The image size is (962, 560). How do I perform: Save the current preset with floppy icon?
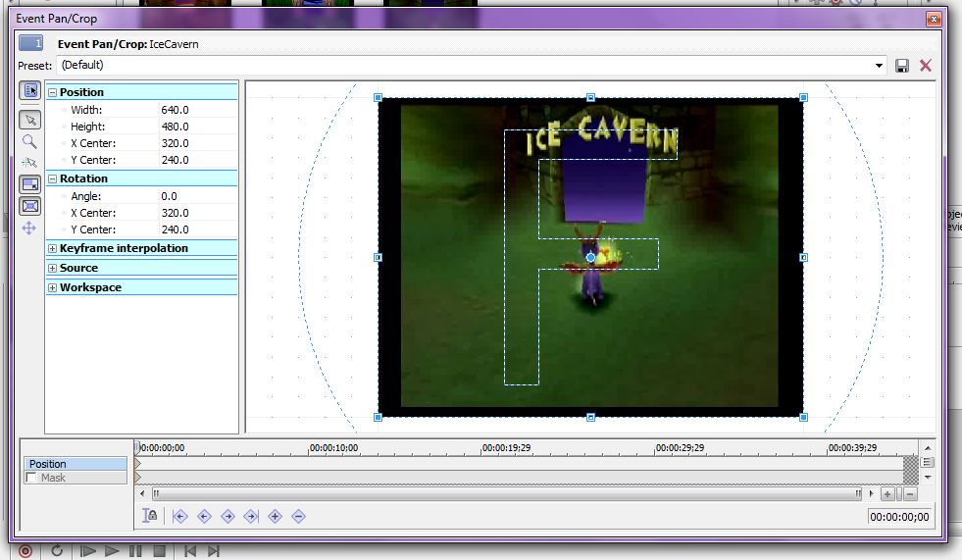click(x=902, y=66)
